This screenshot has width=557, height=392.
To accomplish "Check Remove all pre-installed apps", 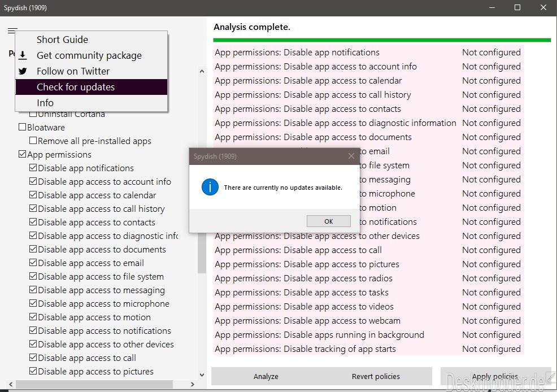I will click(33, 140).
